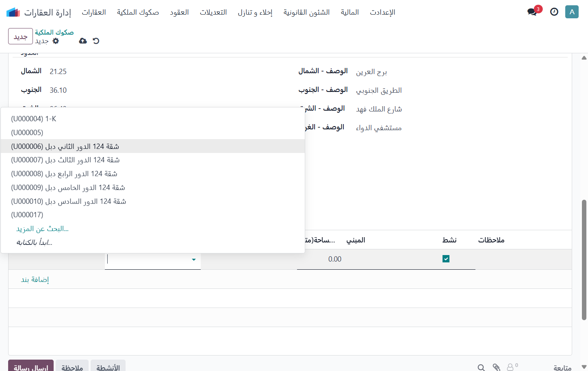Open the activities clock icon
Image resolution: width=588 pixels, height=371 pixels.
554,12
